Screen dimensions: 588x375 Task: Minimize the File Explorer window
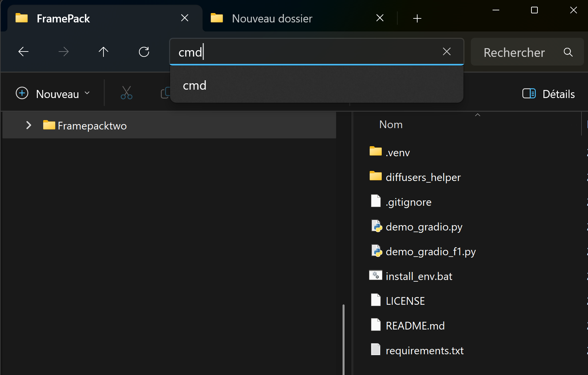[x=496, y=10]
